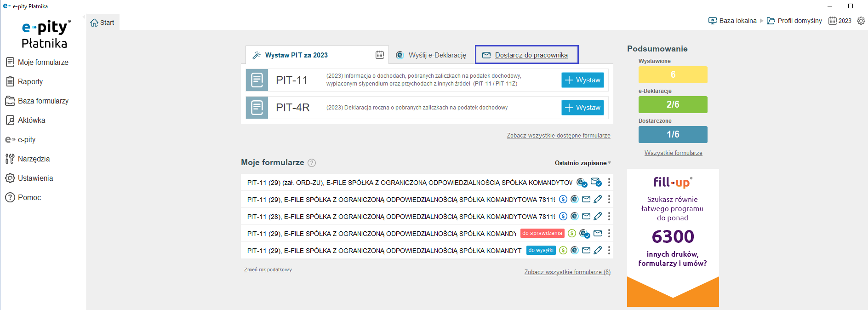Click the yellow 'Wystawione' 6 tile
The width and height of the screenshot is (868, 310).
pyautogui.click(x=673, y=75)
